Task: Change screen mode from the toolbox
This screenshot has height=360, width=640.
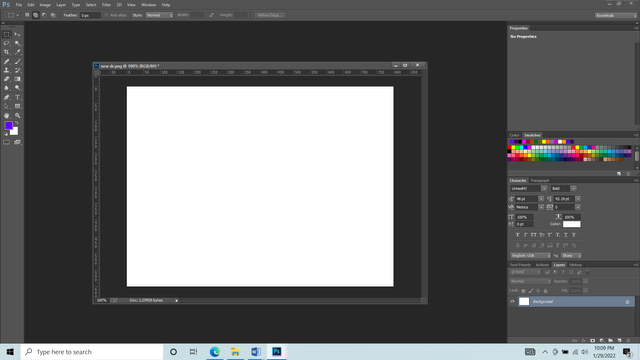Action: pyautogui.click(x=18, y=142)
